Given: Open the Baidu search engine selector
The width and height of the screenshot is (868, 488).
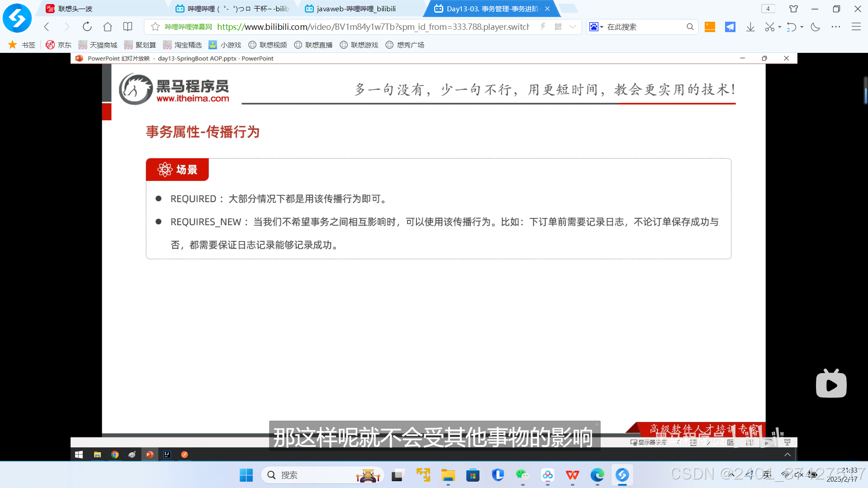Looking at the screenshot, I should click(596, 27).
